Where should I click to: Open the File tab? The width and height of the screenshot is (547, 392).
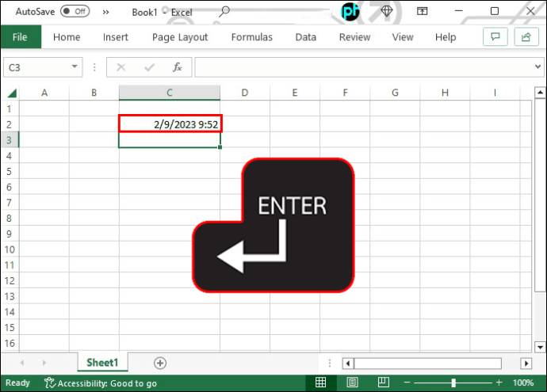pos(21,37)
